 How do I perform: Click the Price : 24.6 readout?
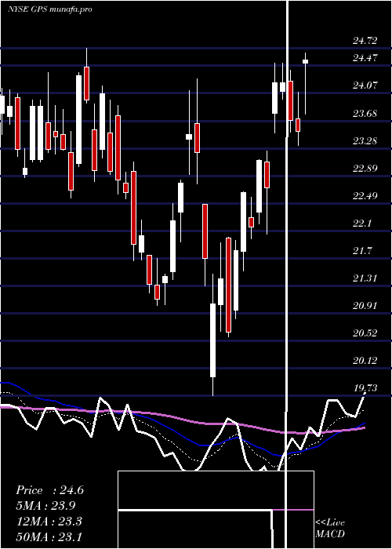(49, 490)
